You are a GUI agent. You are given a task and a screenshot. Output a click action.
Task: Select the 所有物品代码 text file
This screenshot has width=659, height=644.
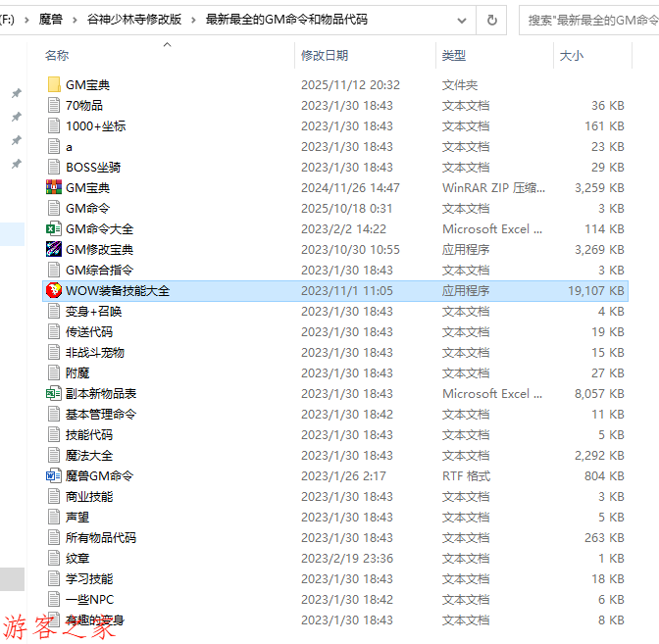pyautogui.click(x=101, y=538)
